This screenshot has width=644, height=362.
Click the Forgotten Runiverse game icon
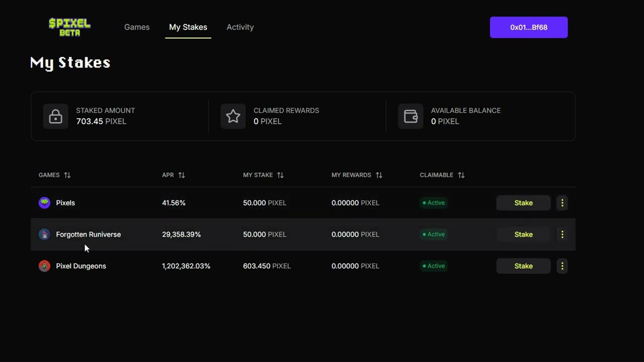click(x=44, y=234)
